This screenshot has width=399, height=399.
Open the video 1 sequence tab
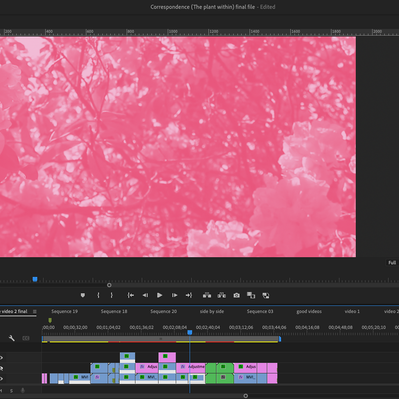point(352,311)
